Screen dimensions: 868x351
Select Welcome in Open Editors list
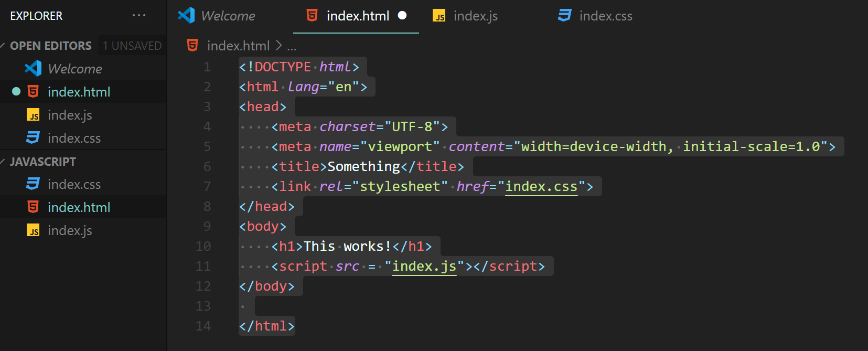click(x=83, y=69)
